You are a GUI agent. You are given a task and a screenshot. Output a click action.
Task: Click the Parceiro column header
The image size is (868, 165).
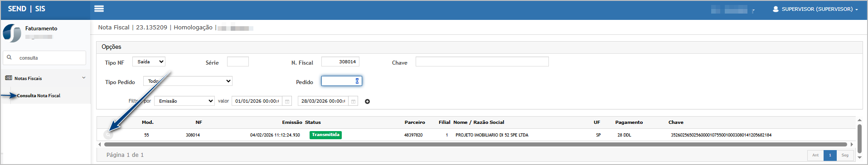coord(415,122)
